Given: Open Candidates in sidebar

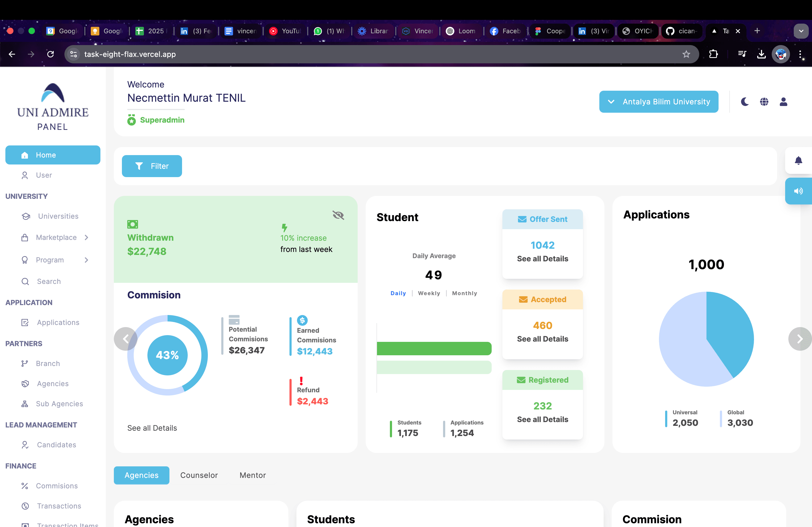Looking at the screenshot, I should [49, 445].
